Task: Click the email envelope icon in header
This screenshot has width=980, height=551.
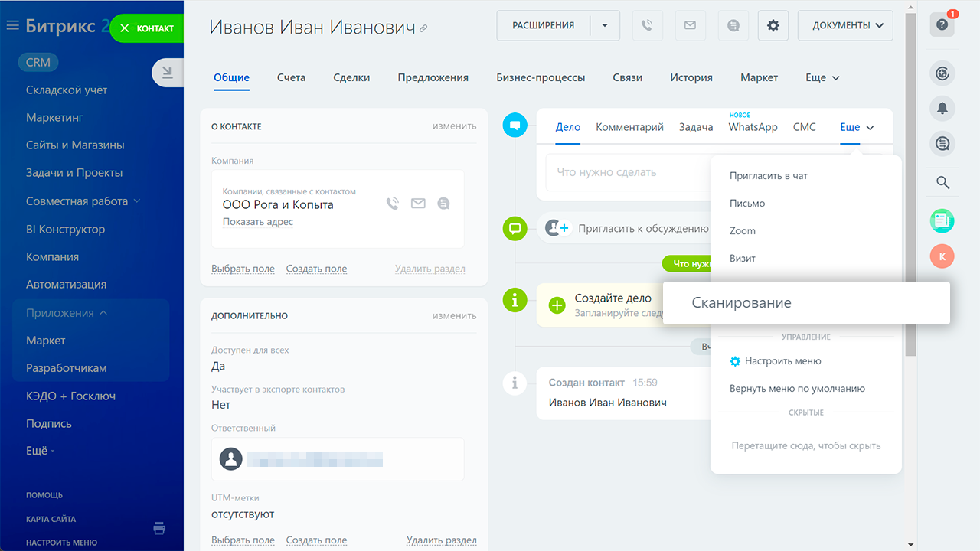Action: tap(690, 25)
